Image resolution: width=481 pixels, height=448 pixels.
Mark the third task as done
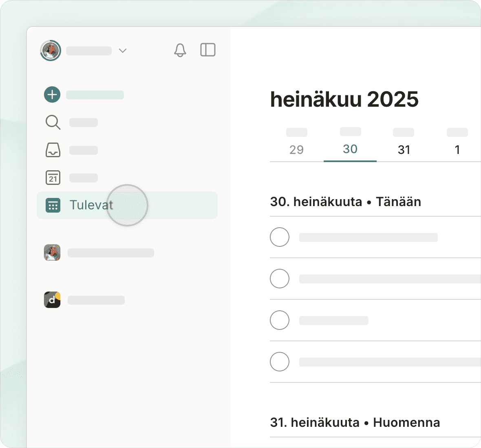(x=280, y=320)
